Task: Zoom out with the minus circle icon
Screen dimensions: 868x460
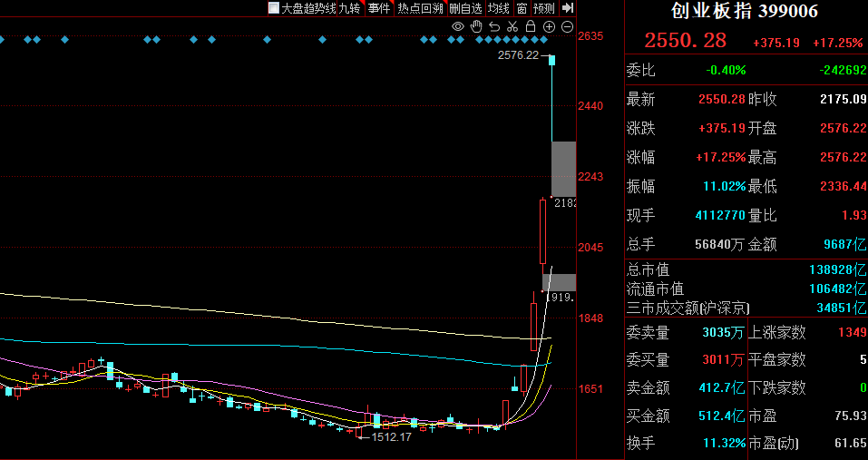Action: (567, 26)
